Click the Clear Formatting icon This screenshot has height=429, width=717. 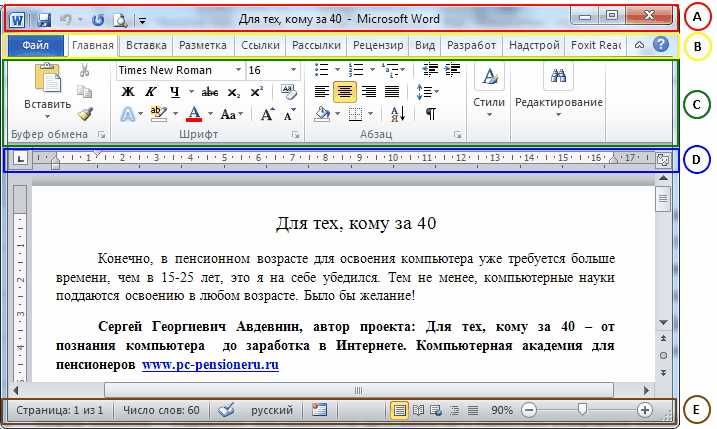(x=290, y=92)
